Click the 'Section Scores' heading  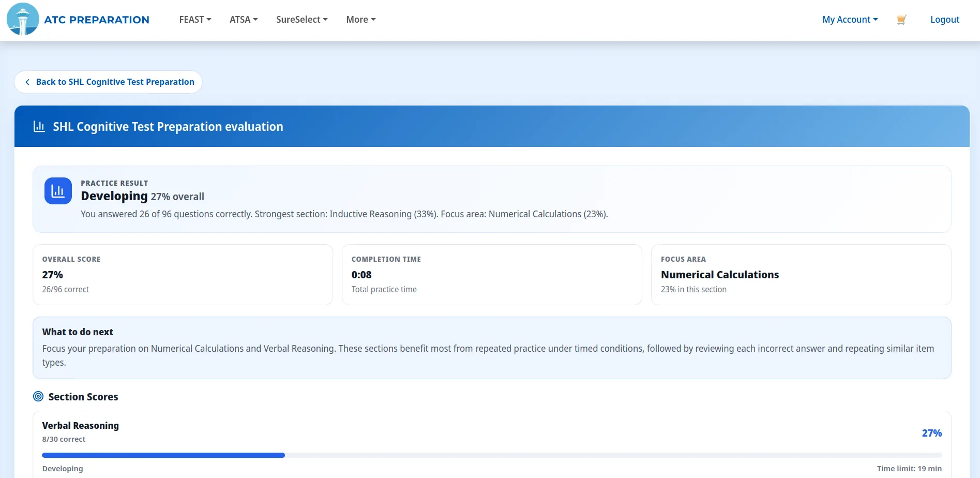(83, 397)
